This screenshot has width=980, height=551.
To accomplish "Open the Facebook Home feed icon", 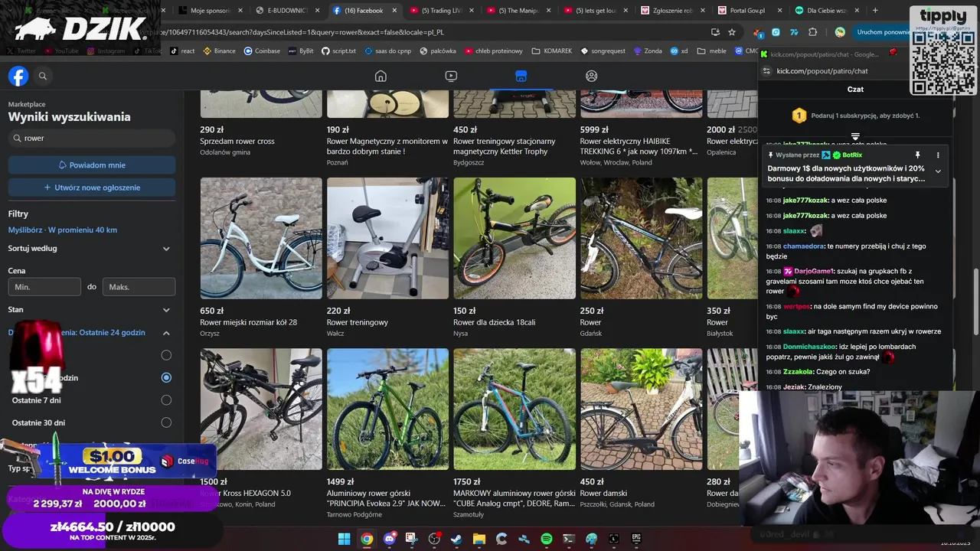I will click(381, 76).
